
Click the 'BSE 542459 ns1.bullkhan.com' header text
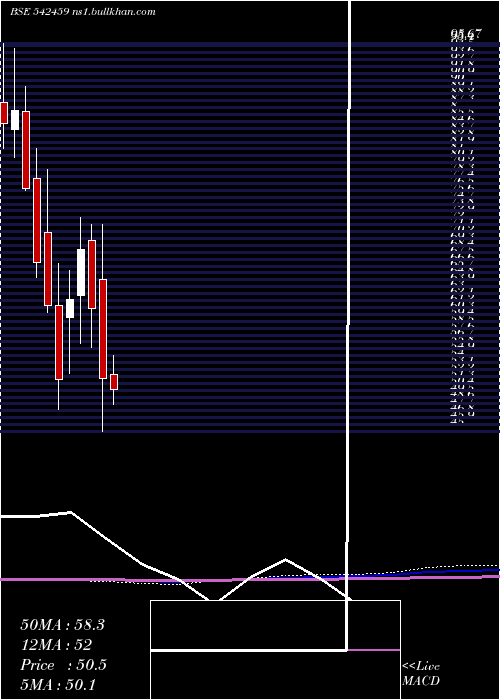pos(83,12)
